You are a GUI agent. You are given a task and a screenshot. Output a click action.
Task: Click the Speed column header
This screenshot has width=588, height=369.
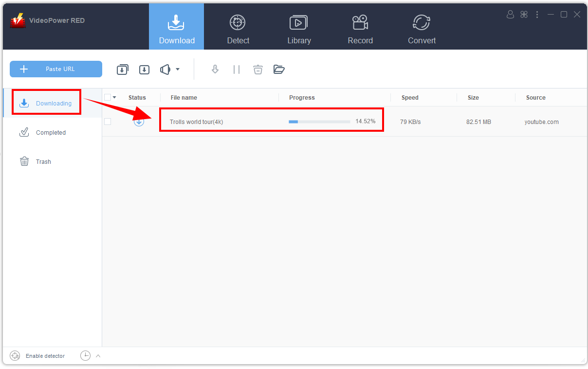point(410,98)
